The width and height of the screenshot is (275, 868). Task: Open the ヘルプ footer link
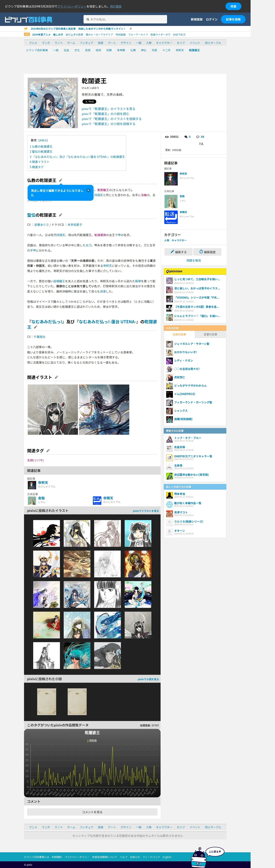point(124,857)
